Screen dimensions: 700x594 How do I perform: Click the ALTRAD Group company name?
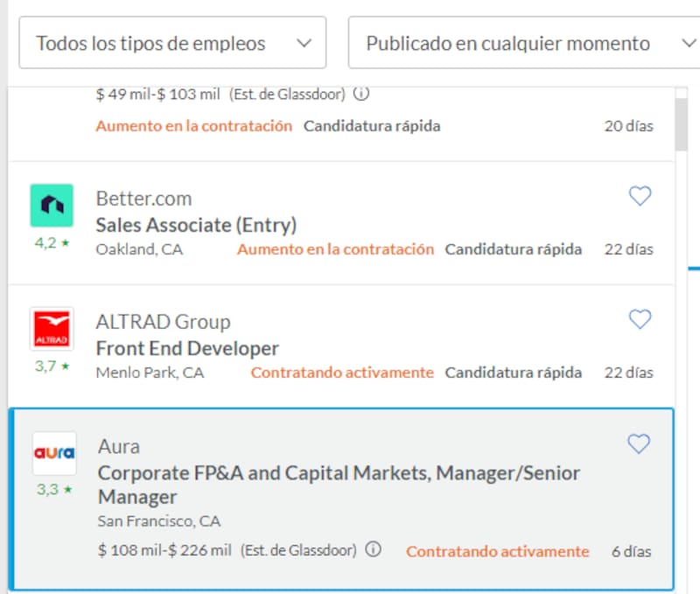click(163, 322)
